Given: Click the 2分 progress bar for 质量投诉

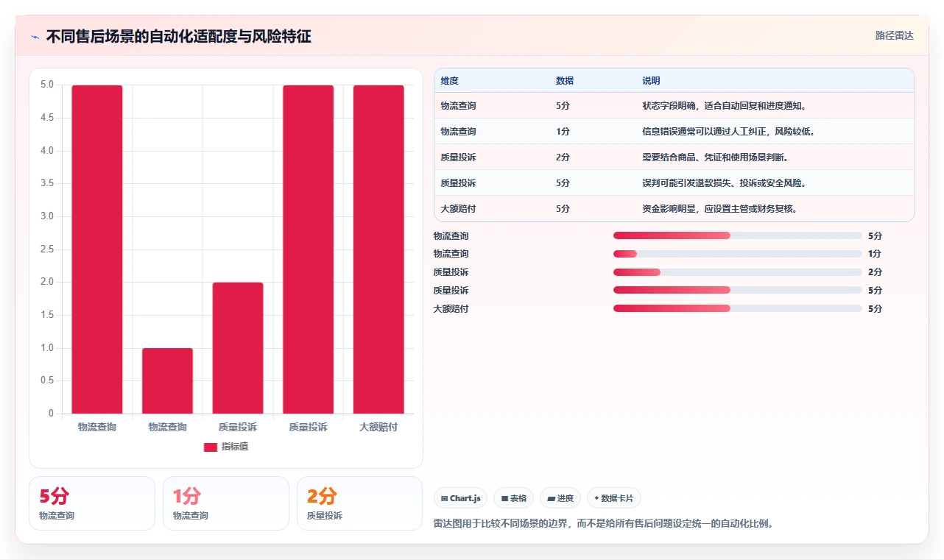Looking at the screenshot, I should pos(737,272).
